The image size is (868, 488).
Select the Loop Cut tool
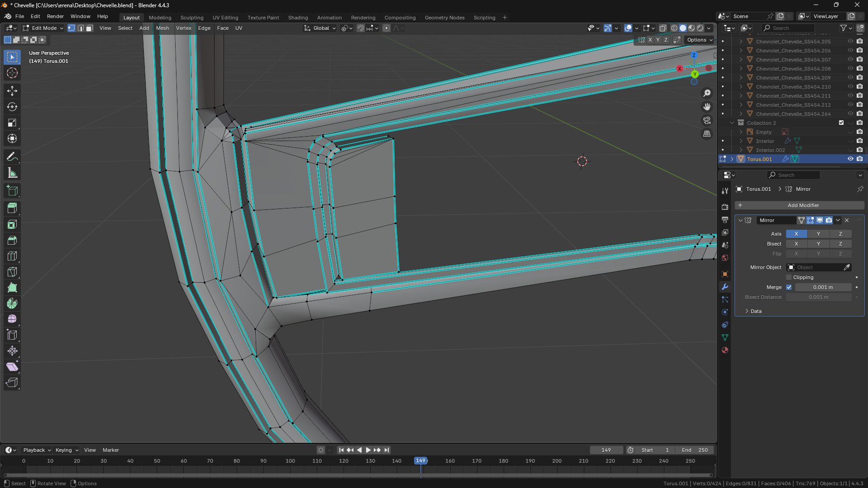(12, 256)
